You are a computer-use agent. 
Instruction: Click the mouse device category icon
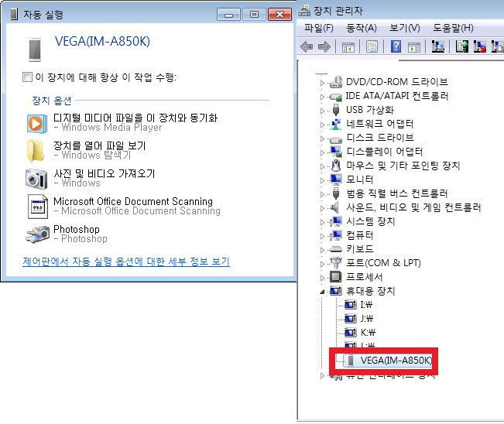(336, 166)
